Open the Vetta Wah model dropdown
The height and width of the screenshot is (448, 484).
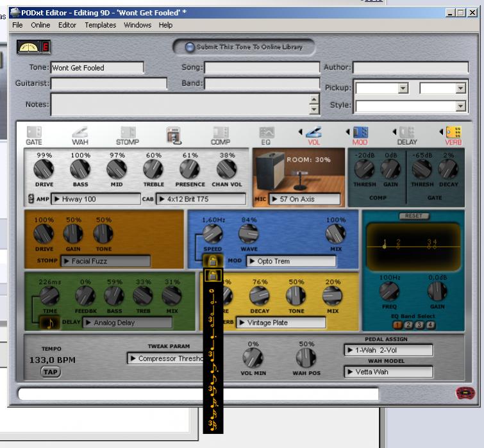[x=388, y=372]
